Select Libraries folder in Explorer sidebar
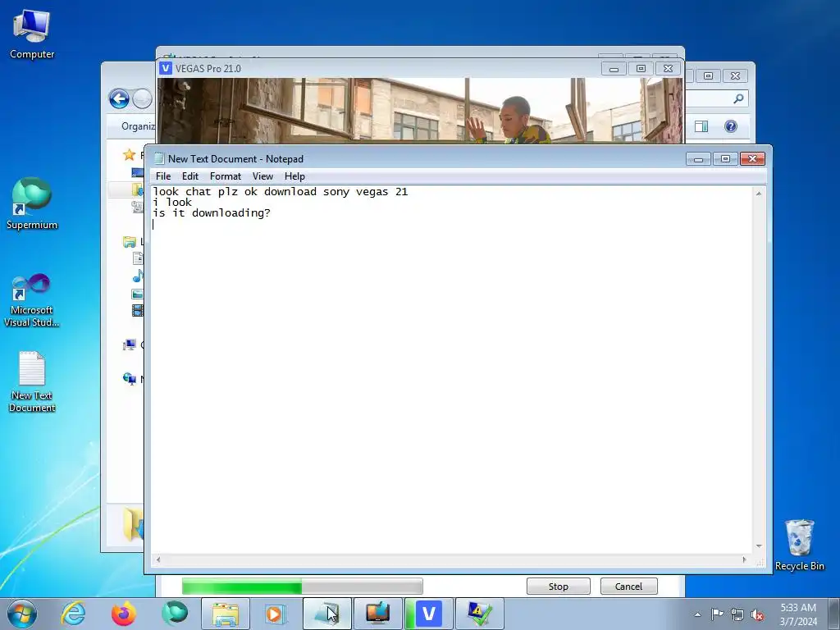This screenshot has height=630, width=840. point(129,242)
